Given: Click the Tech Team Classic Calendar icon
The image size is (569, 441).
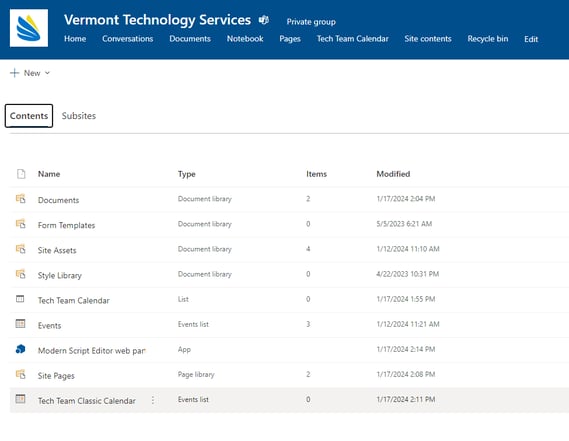Looking at the screenshot, I should 20,399.
